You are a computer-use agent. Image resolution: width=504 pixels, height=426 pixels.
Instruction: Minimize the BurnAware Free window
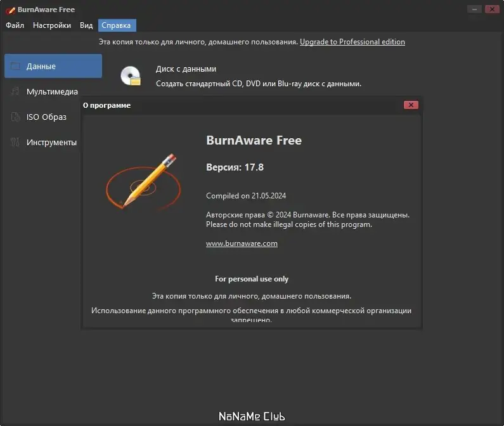[x=474, y=10]
